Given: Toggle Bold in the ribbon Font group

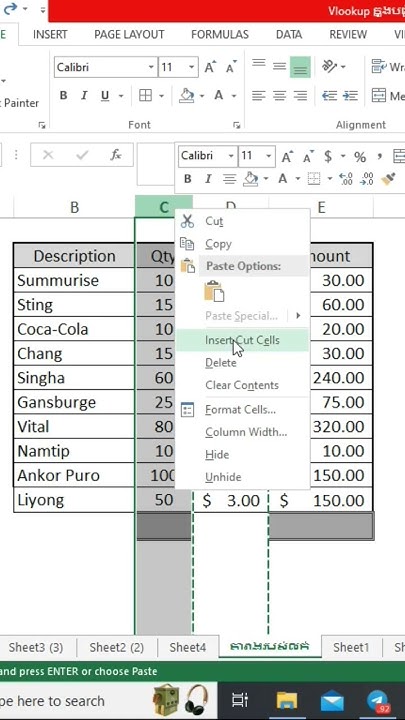Looking at the screenshot, I should click(63, 96).
